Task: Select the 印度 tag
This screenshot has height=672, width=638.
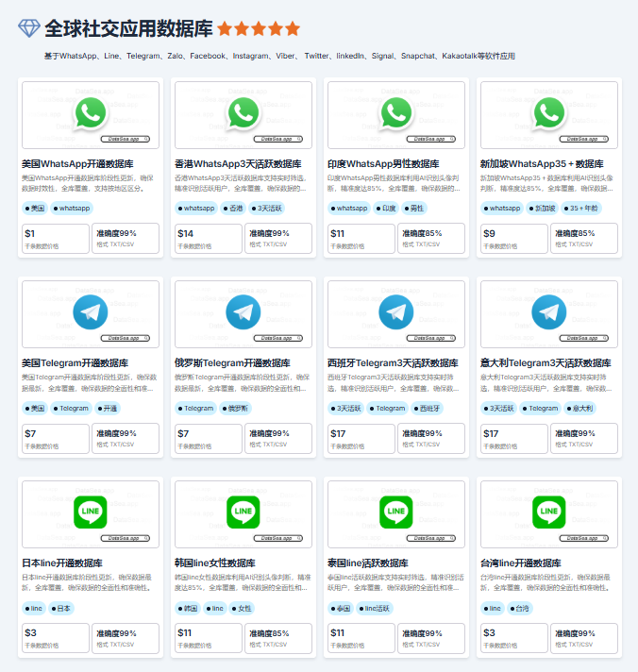Action: tap(386, 209)
